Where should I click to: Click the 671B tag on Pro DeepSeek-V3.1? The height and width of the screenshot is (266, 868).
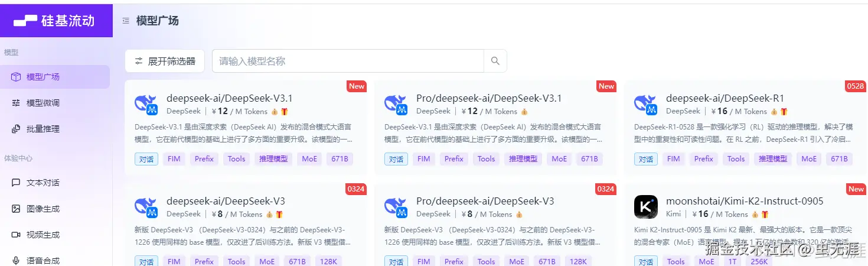[589, 159]
